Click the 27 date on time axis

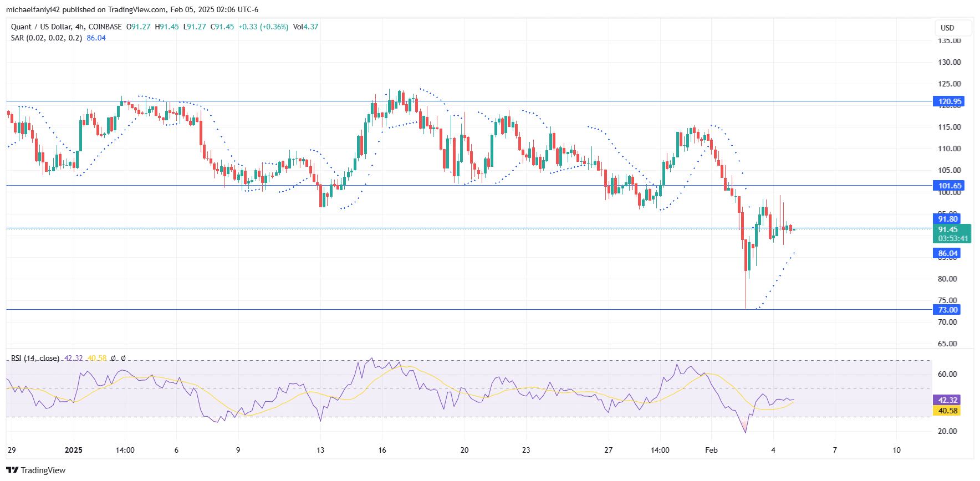609,450
